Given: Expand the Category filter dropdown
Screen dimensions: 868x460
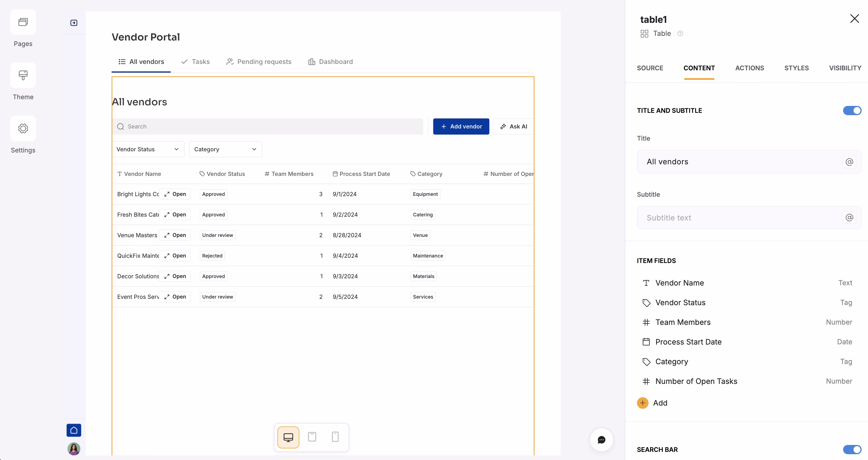Looking at the screenshot, I should 226,149.
